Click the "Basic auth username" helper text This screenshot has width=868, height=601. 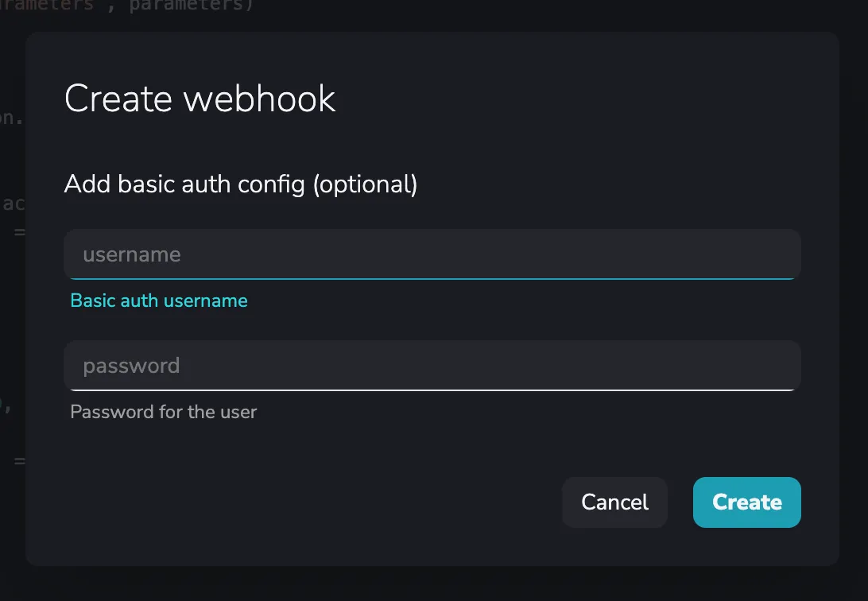159,300
